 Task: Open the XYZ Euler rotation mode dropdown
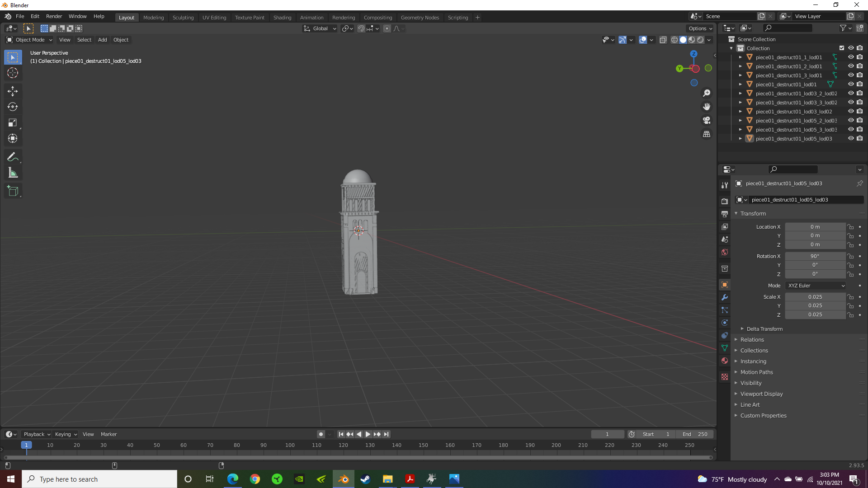[816, 286]
